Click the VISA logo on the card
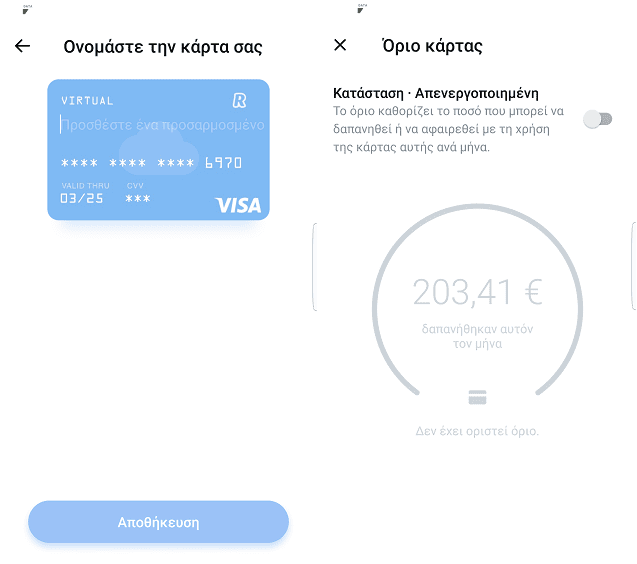 click(x=238, y=205)
